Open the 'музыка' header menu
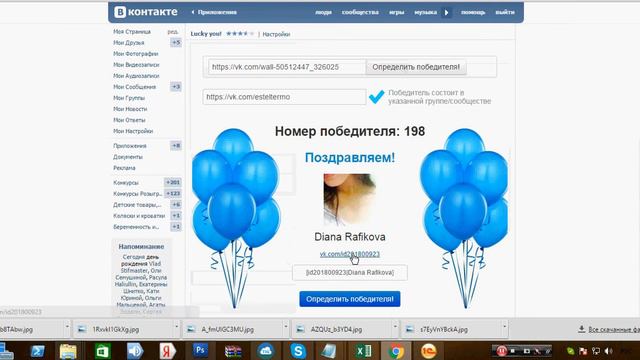This screenshot has height=360, width=640. [425, 12]
